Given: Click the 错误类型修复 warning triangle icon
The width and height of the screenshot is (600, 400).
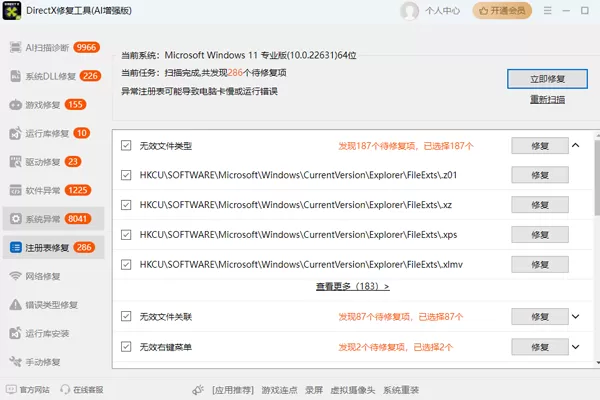Looking at the screenshot, I should pyautogui.click(x=15, y=305).
